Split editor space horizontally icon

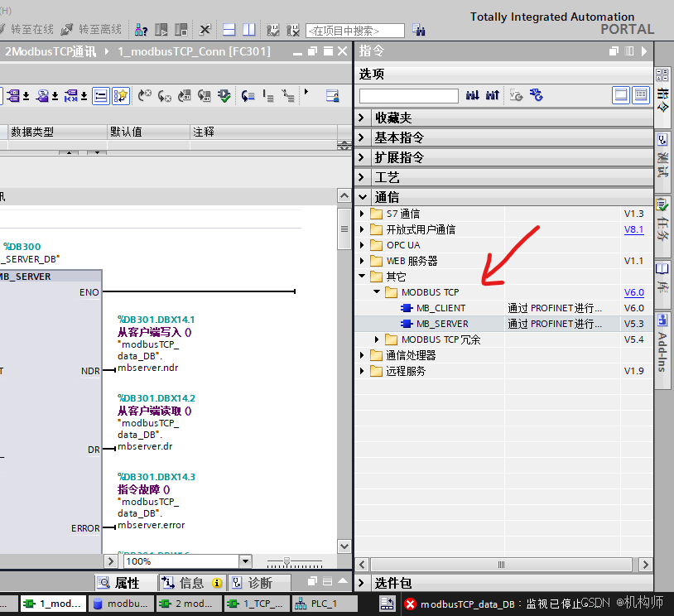coord(229,30)
